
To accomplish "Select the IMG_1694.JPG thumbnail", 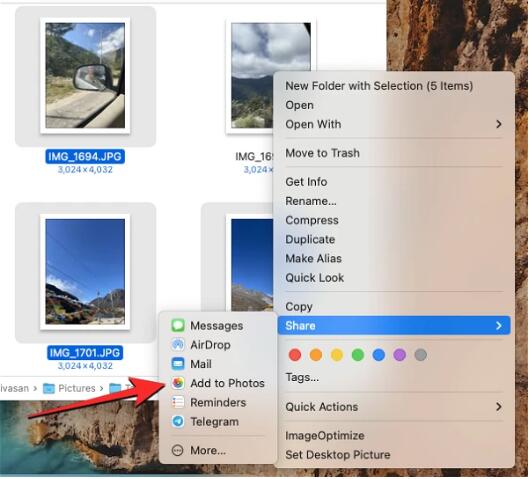I will (85, 75).
